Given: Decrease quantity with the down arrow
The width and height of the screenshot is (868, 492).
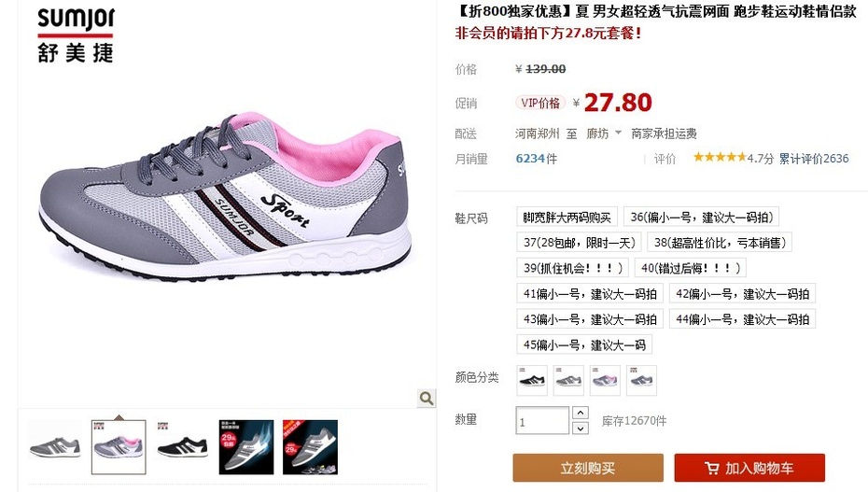Looking at the screenshot, I should [x=580, y=429].
